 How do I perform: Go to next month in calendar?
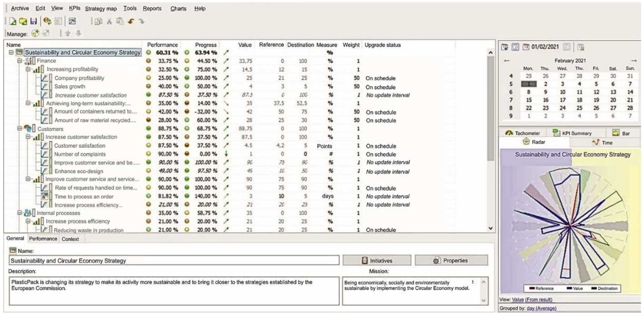pyautogui.click(x=634, y=61)
